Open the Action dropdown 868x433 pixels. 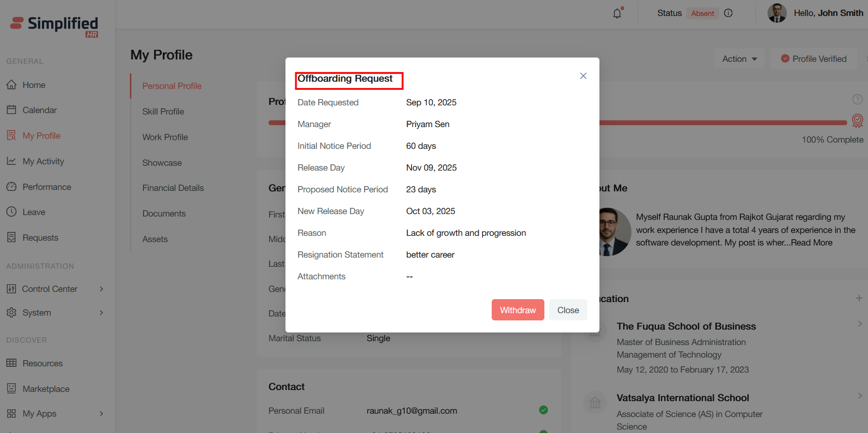(x=740, y=59)
